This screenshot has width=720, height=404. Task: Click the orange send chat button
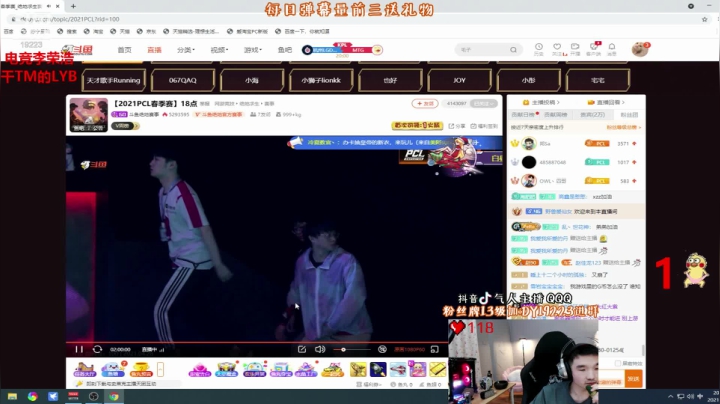click(634, 379)
